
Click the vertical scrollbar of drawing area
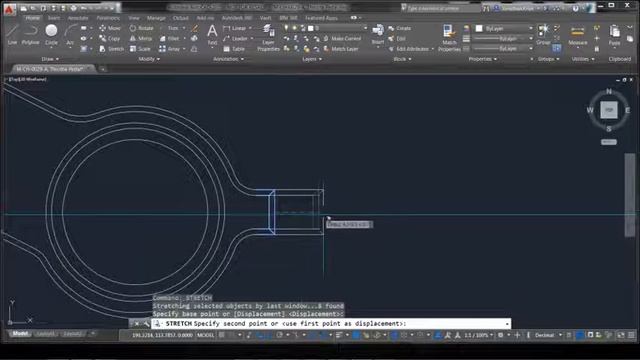point(630,195)
